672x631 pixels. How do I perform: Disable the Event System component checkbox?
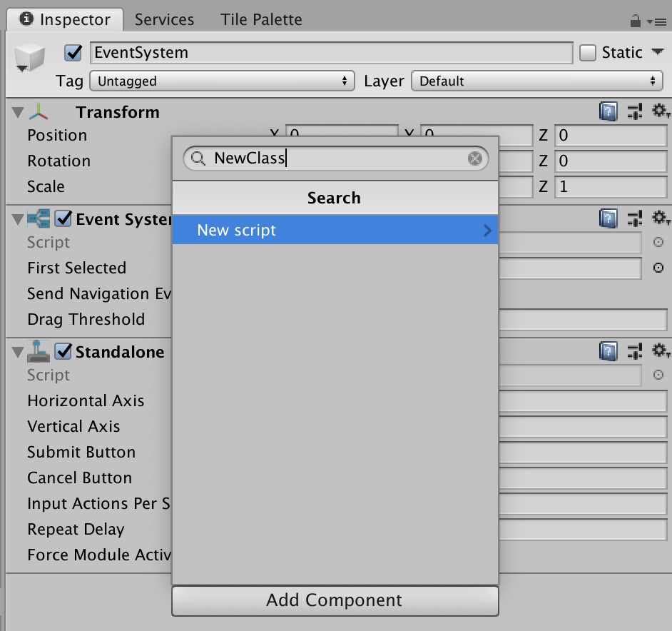click(x=63, y=218)
